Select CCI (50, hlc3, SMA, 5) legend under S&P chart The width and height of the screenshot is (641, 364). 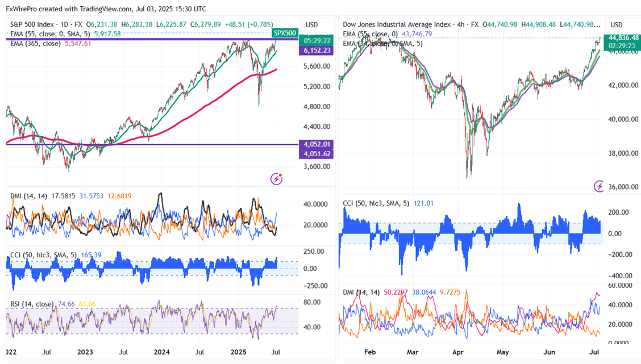[43, 255]
